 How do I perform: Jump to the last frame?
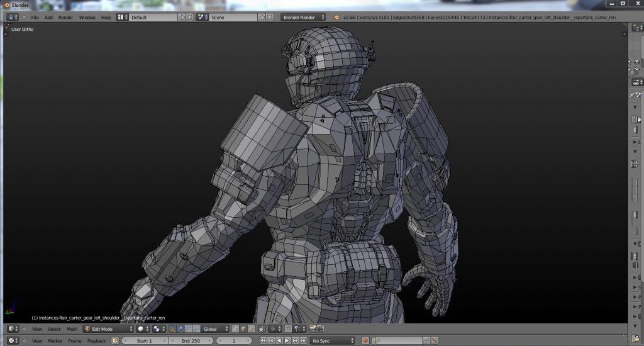(x=304, y=341)
